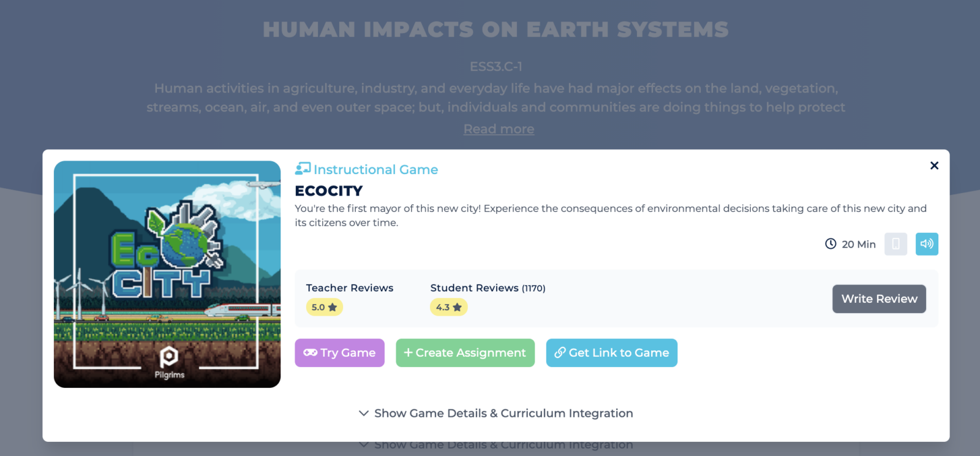Click the gray mobile device icon
980x456 pixels.
coord(895,244)
